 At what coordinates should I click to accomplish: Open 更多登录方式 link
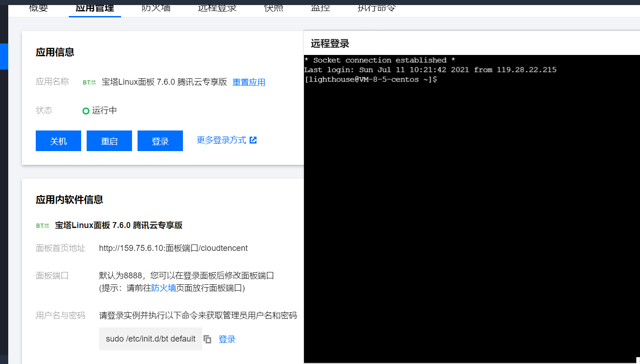[x=227, y=140]
